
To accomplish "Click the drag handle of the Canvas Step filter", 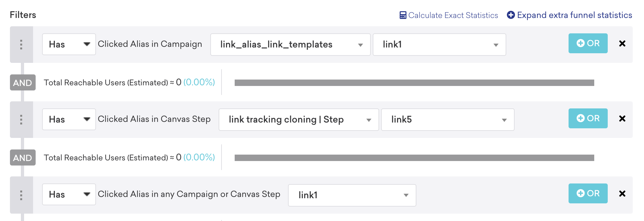I will coord(21,120).
